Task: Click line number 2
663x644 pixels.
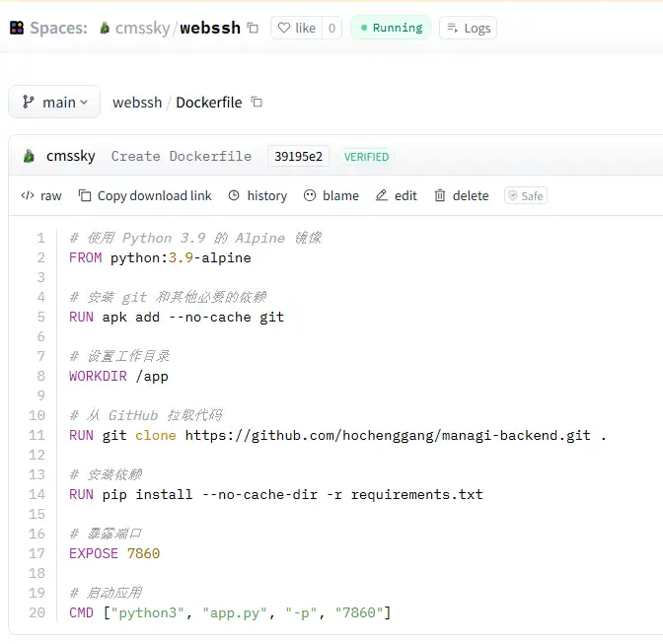Action: click(41, 257)
